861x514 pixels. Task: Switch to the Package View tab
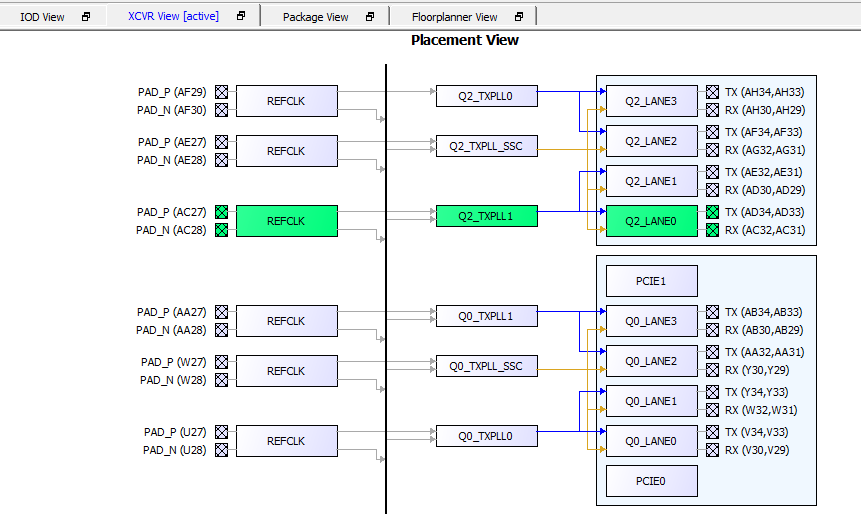coord(315,17)
